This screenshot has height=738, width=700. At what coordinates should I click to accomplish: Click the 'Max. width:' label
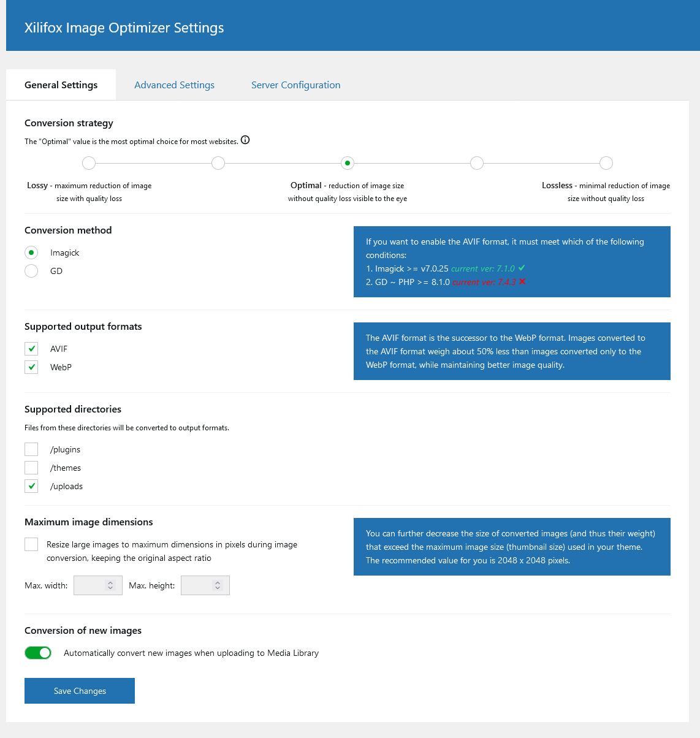[46, 585]
